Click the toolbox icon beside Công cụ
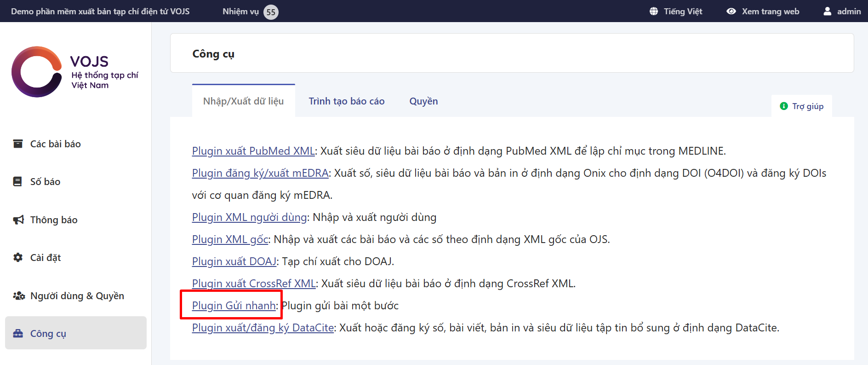Image resolution: width=868 pixels, height=365 pixels. click(x=18, y=333)
